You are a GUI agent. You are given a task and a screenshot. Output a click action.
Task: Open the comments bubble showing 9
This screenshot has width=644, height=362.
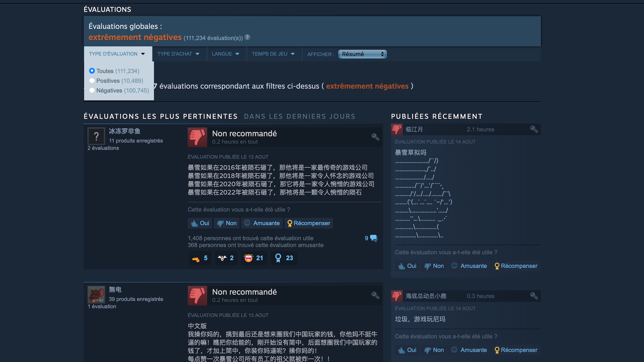pos(371,238)
